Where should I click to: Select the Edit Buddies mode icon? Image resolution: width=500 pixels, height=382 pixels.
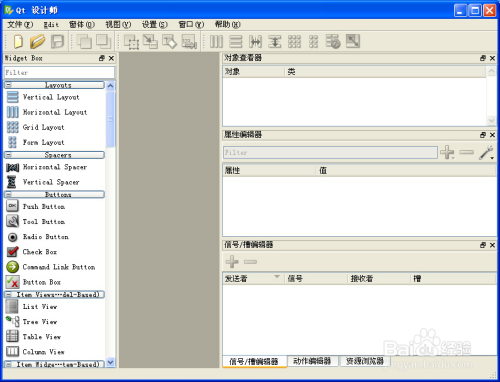[170, 42]
